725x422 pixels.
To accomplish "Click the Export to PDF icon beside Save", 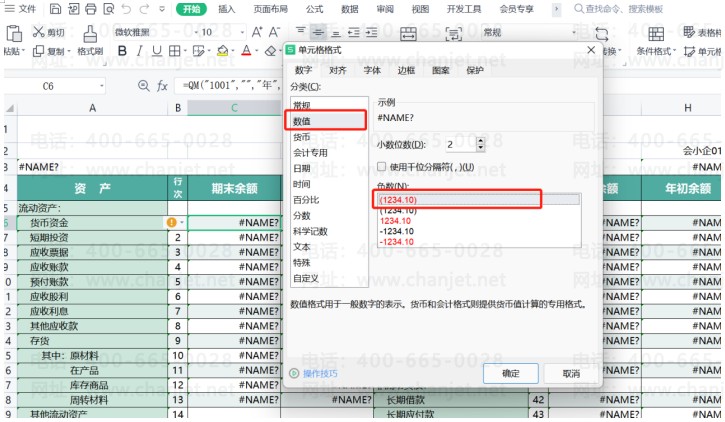I will 73,8.
